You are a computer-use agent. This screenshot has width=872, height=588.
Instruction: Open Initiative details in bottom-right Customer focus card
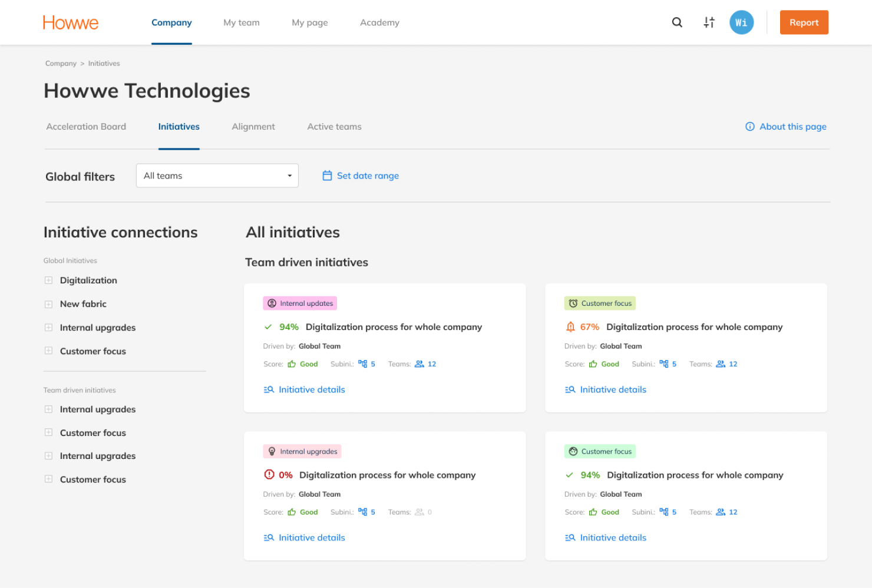[613, 537]
